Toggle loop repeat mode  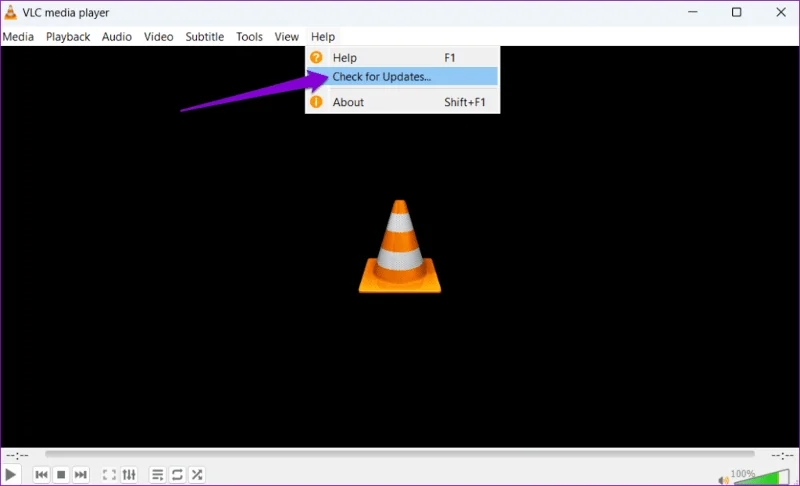[x=177, y=475]
